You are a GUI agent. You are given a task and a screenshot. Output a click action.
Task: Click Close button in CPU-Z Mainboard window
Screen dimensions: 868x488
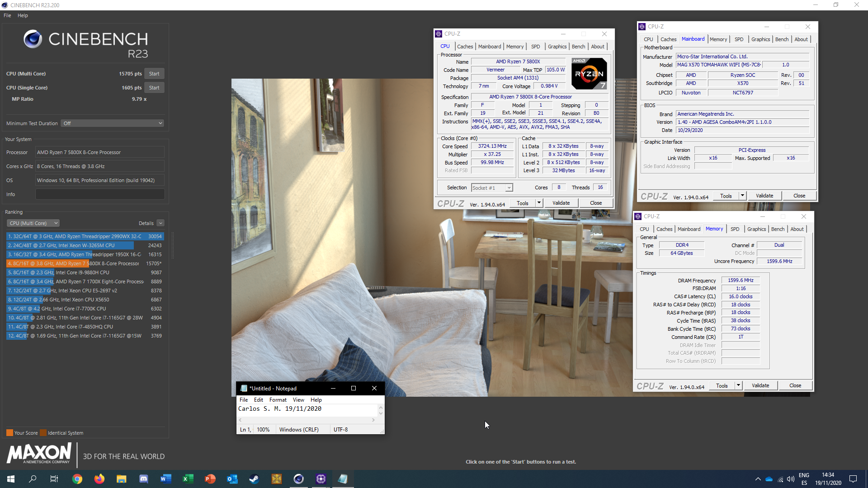coord(799,196)
